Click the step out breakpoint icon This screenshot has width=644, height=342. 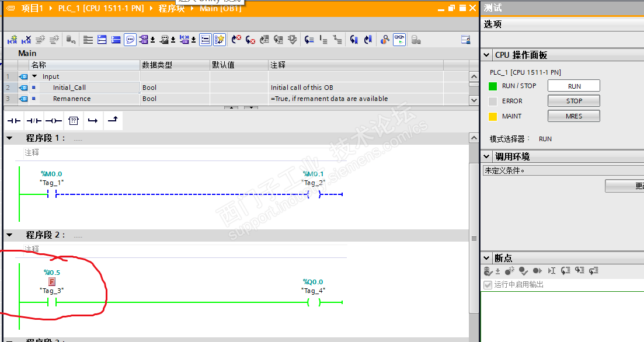pyautogui.click(x=593, y=271)
